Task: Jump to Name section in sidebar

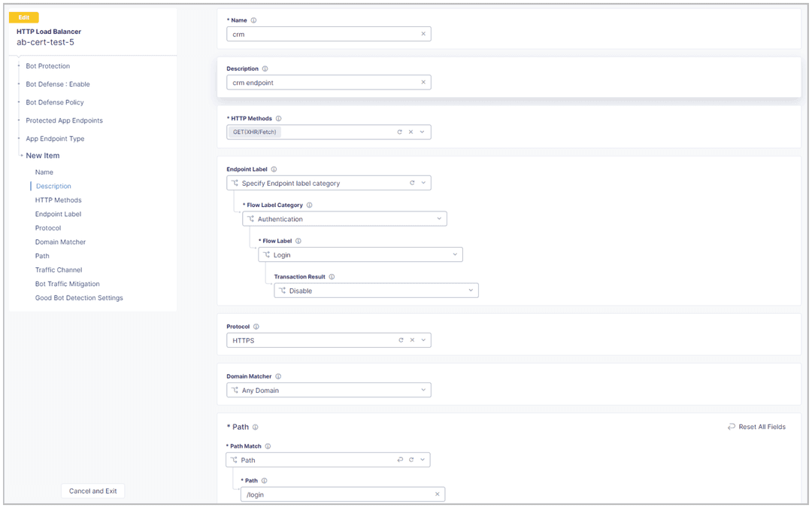Action: point(44,172)
